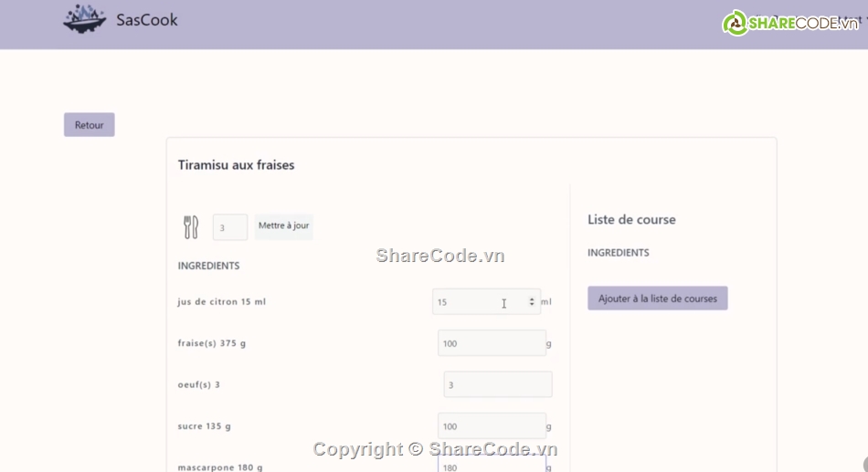Screen dimensions: 868x472
Task: Click the SasCook logo icon
Action: pyautogui.click(x=84, y=19)
